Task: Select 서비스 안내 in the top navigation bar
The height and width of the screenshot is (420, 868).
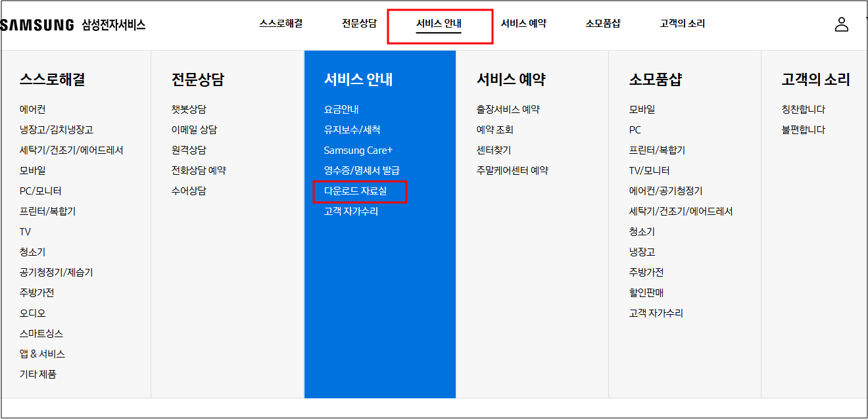Action: point(439,24)
